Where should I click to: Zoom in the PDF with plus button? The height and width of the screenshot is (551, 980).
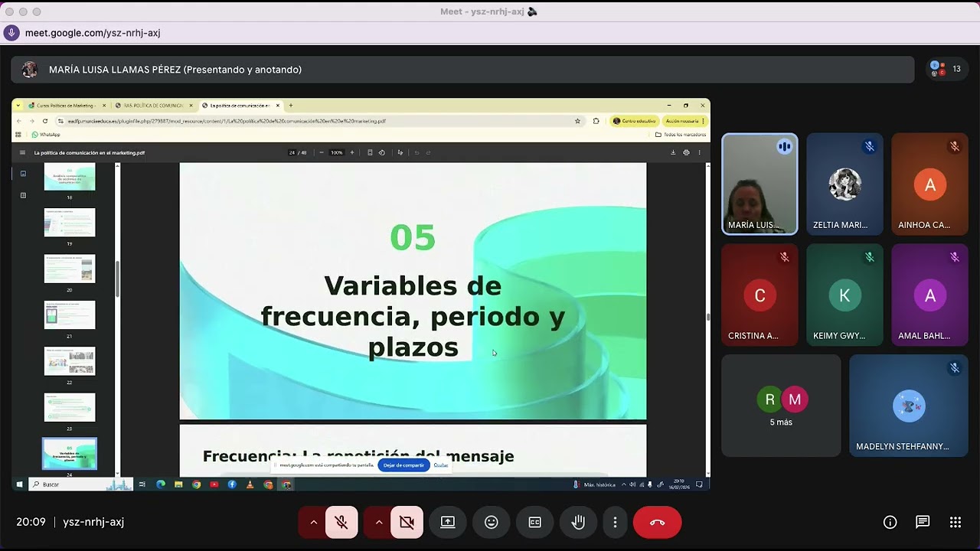tap(352, 152)
